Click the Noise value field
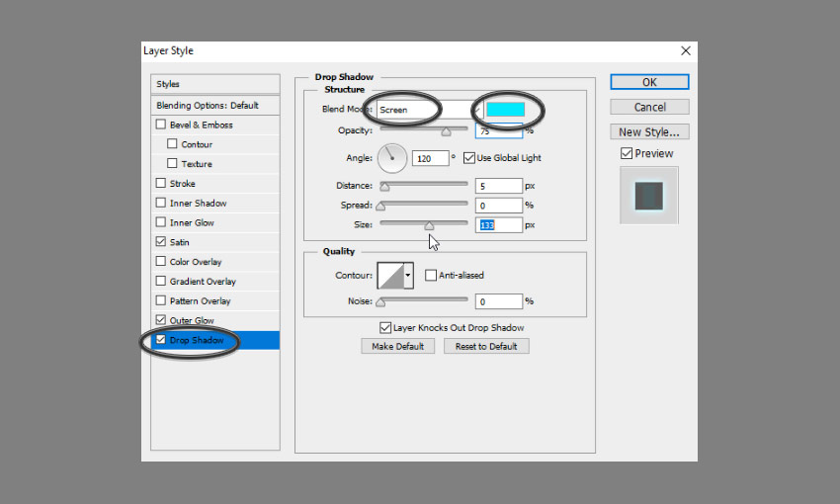 [499, 301]
